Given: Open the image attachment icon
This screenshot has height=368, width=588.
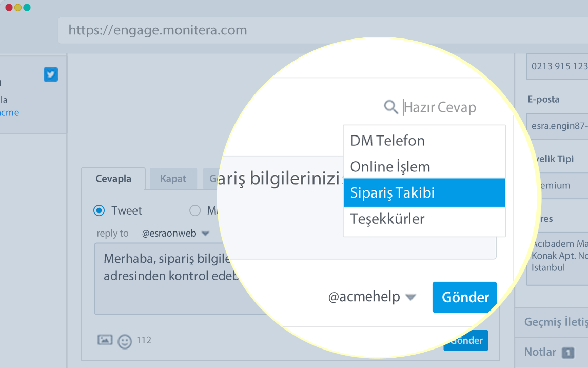Looking at the screenshot, I should click(105, 340).
